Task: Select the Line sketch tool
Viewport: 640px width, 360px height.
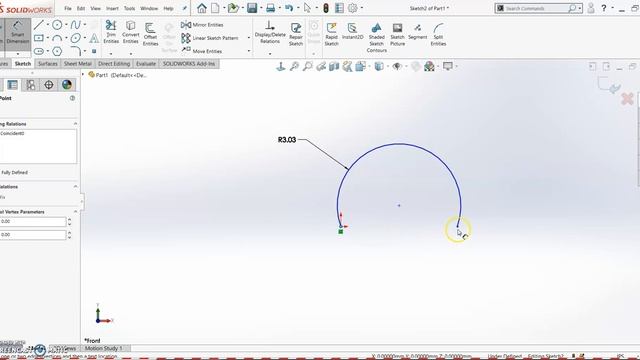Action: click(x=38, y=25)
